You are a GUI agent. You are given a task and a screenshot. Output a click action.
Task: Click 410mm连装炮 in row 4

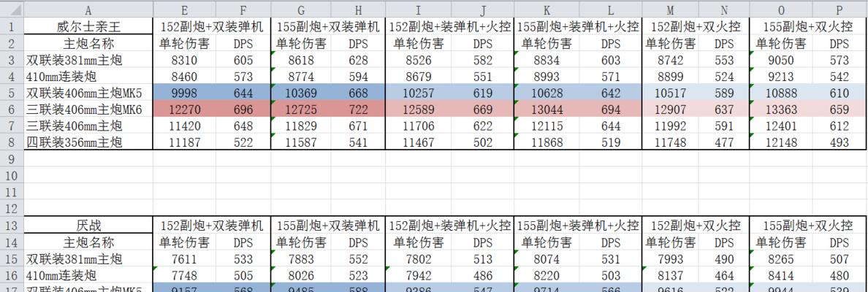tap(61, 76)
